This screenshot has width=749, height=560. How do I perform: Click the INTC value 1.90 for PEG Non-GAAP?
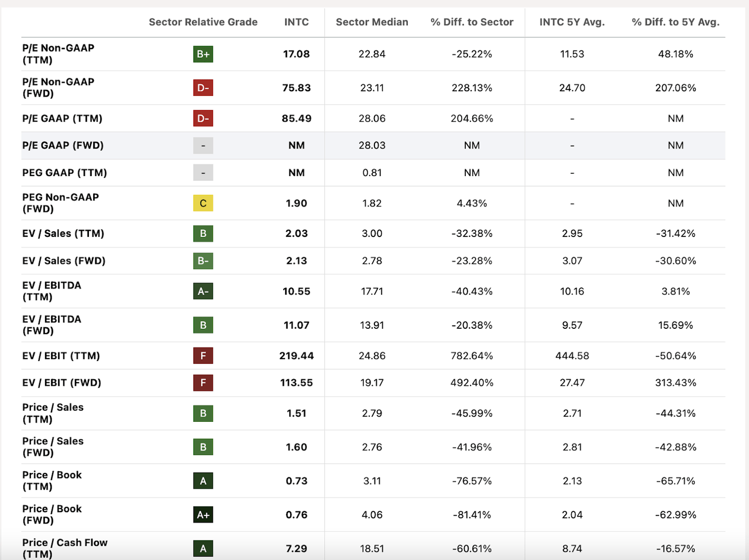297,203
